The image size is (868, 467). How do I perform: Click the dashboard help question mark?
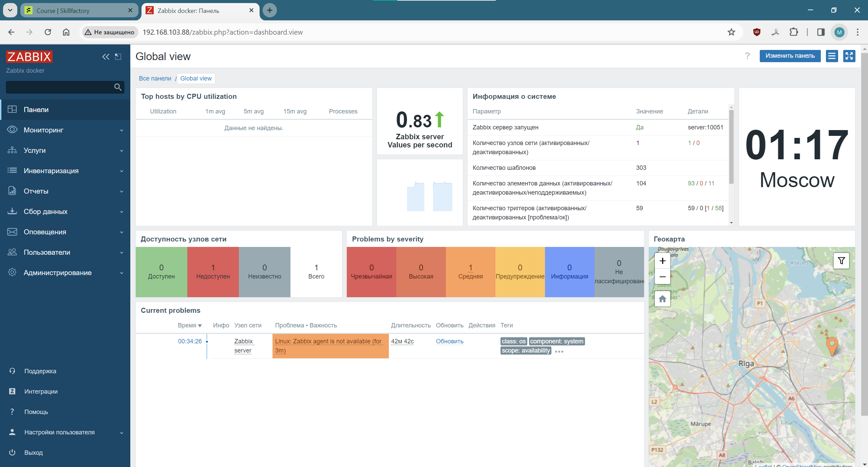coord(747,56)
